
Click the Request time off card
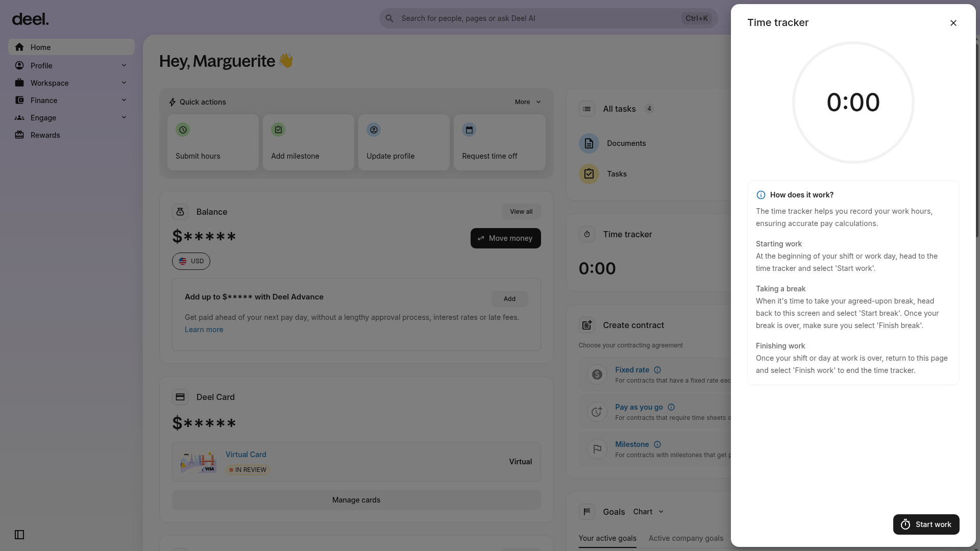[499, 142]
